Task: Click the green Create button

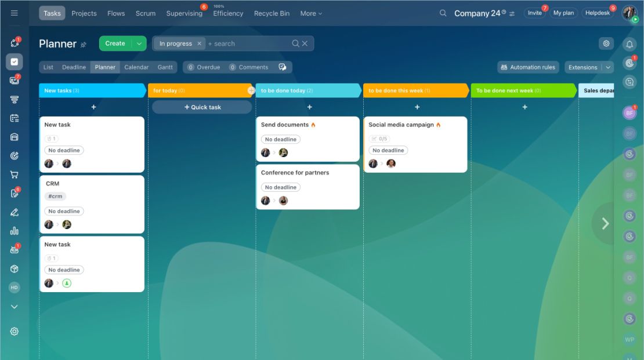Action: click(115, 43)
